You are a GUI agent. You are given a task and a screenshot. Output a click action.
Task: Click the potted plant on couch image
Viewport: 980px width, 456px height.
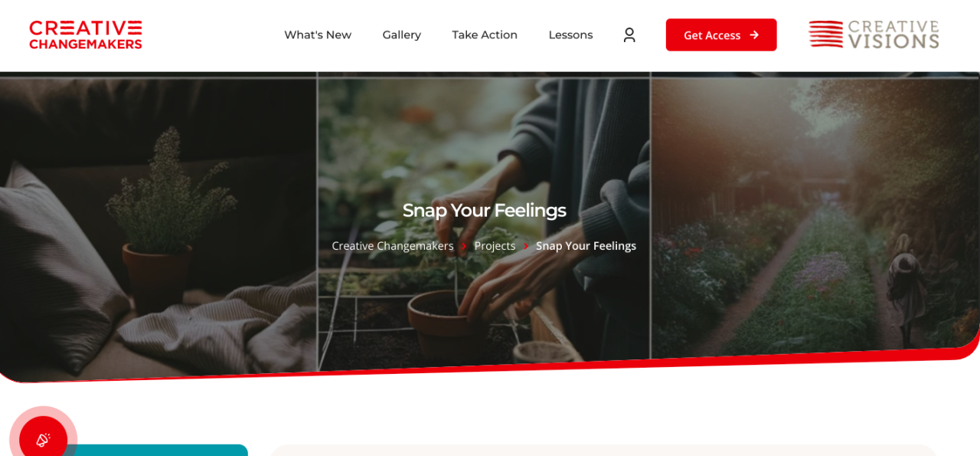(158, 226)
